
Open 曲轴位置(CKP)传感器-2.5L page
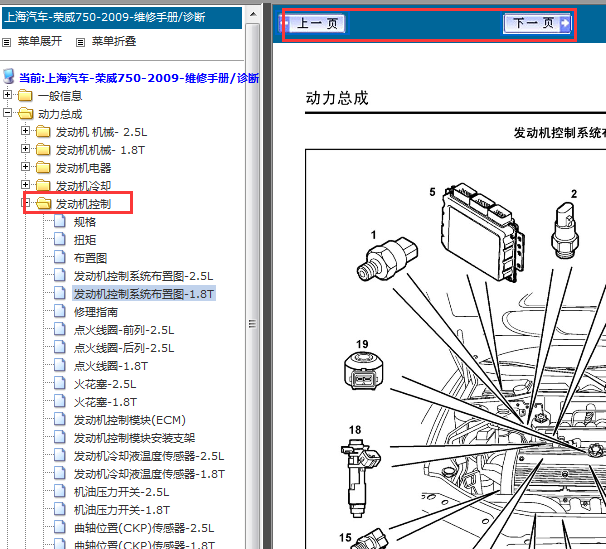pyautogui.click(x=144, y=528)
